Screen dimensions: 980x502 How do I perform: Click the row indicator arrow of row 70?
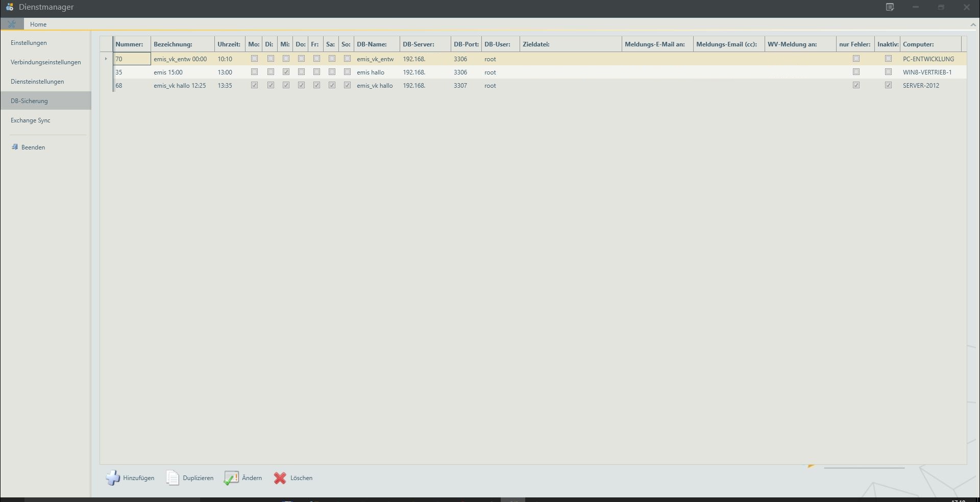tap(106, 59)
